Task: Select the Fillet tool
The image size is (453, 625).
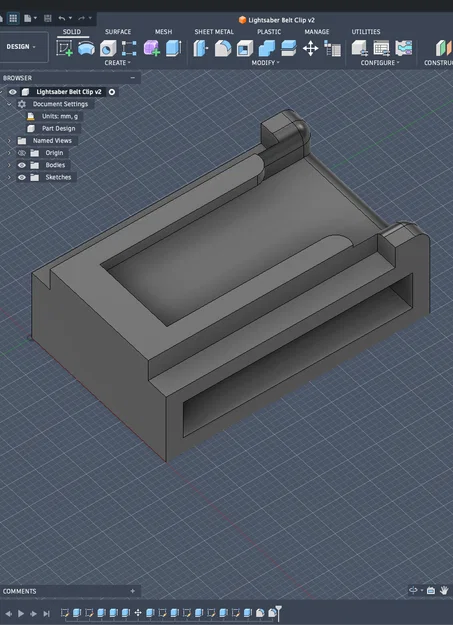Action: (223, 48)
